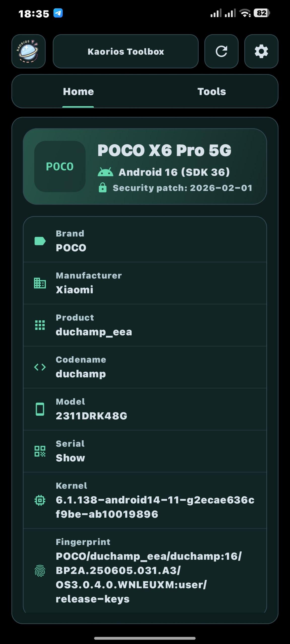Tap the Security patch lock icon
The width and height of the screenshot is (290, 644).
pos(102,188)
